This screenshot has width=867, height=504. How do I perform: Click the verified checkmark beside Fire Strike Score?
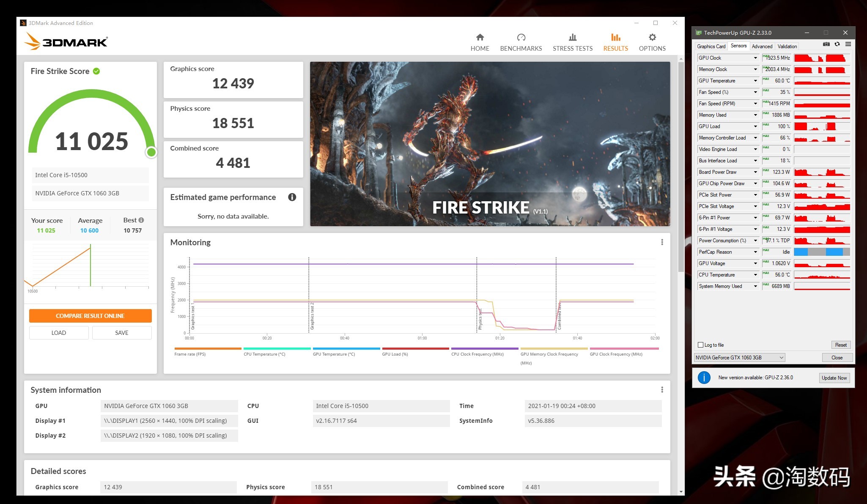pyautogui.click(x=96, y=71)
